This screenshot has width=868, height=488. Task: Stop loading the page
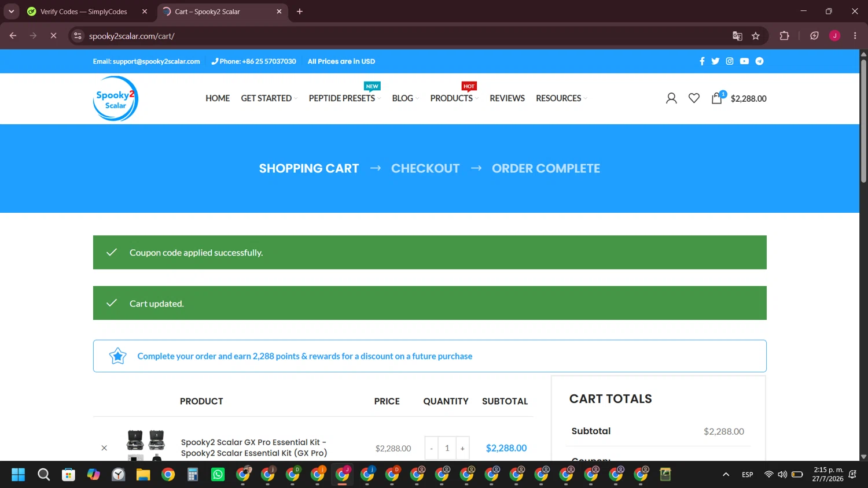click(53, 36)
